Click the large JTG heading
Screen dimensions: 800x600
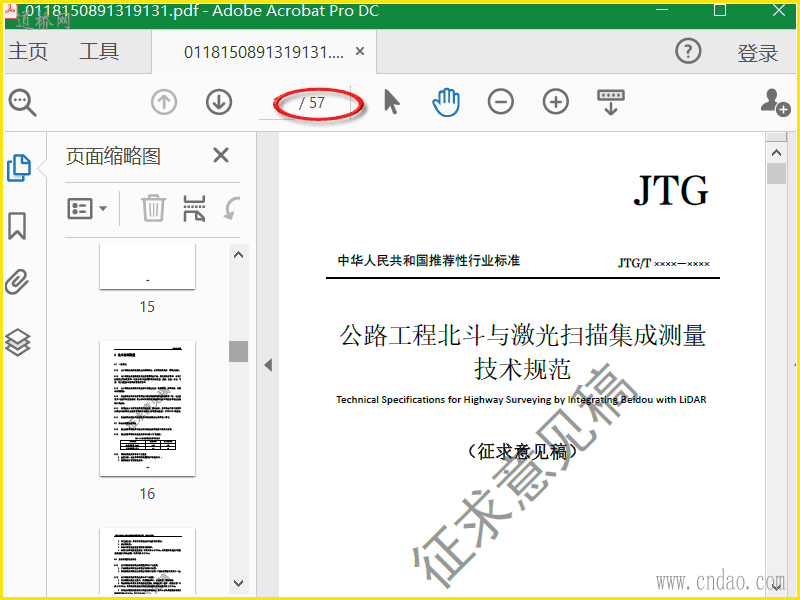671,190
